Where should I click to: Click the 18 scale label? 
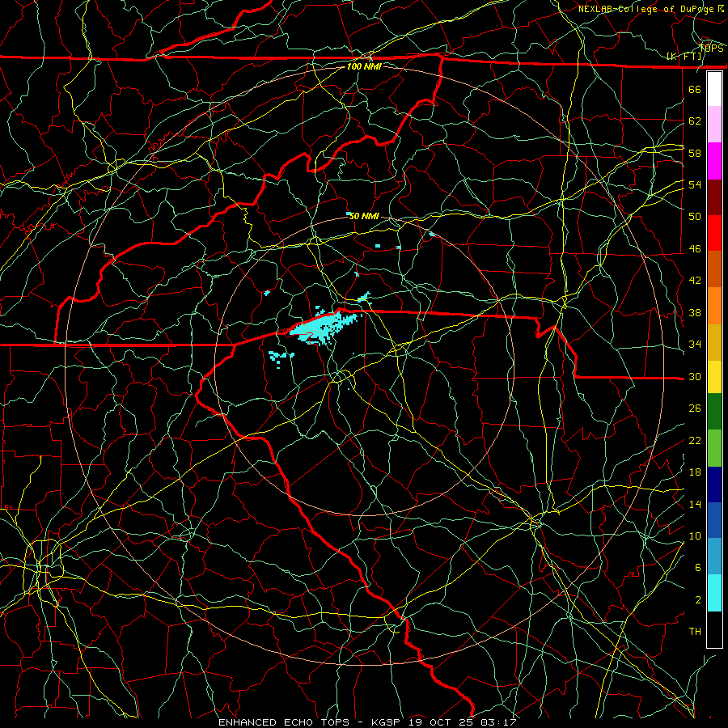tap(695, 472)
